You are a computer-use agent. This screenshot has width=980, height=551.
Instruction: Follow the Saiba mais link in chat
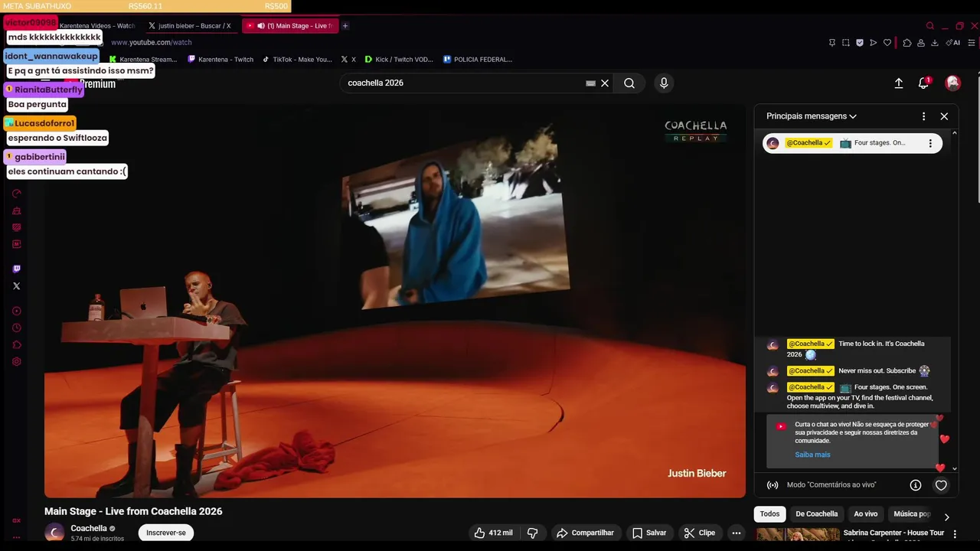click(x=812, y=455)
